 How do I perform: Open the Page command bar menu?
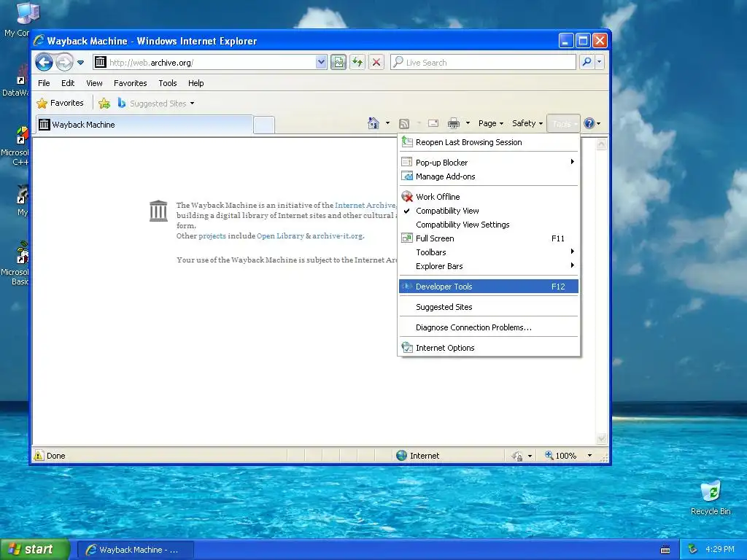(x=491, y=123)
